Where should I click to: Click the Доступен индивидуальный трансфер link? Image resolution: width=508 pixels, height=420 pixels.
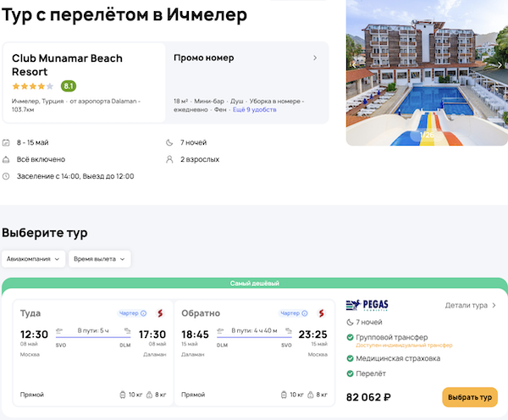(x=404, y=345)
